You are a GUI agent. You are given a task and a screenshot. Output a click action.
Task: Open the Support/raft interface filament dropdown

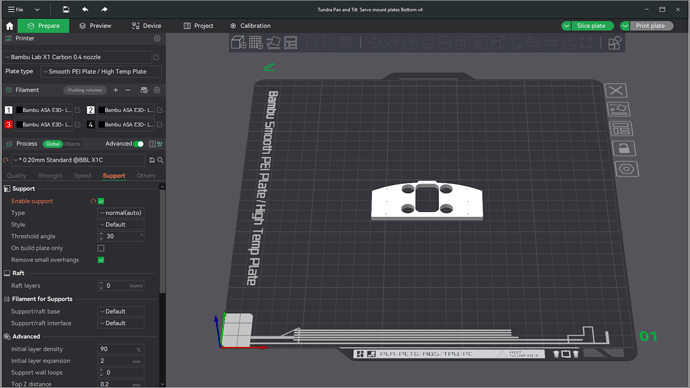click(x=121, y=323)
